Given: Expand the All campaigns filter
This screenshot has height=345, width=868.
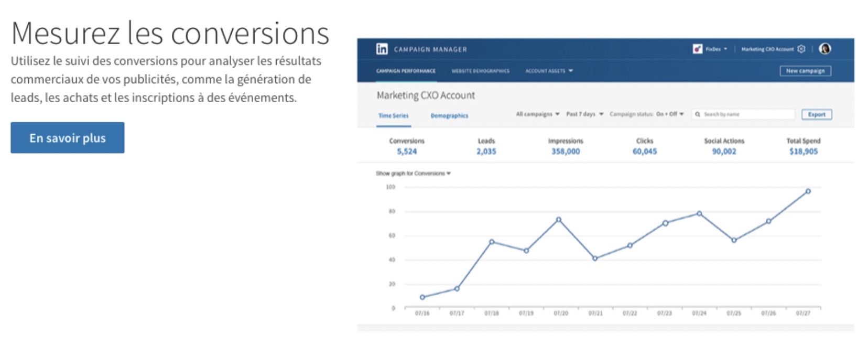Looking at the screenshot, I should (x=538, y=114).
